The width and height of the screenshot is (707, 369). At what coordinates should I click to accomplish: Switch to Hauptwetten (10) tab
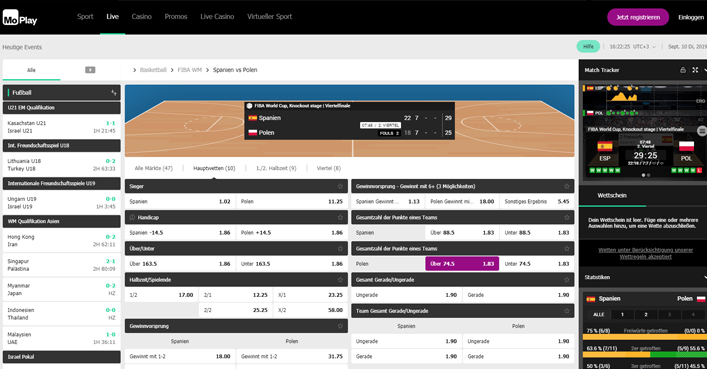[214, 168]
